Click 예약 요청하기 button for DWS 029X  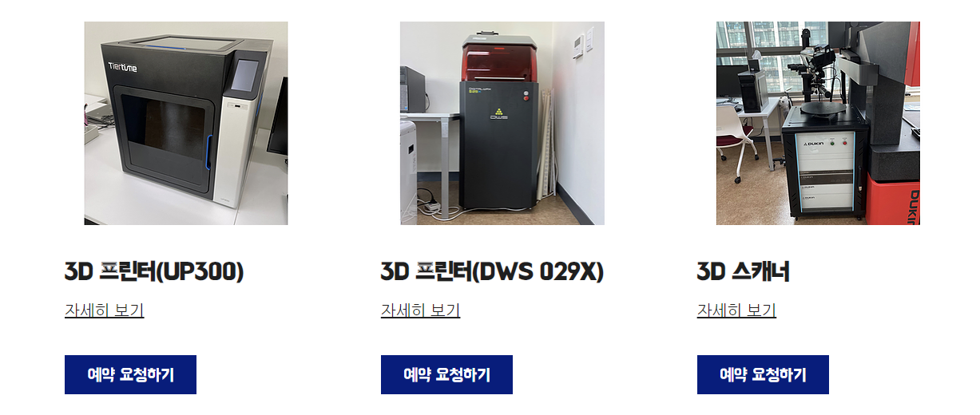click(446, 374)
